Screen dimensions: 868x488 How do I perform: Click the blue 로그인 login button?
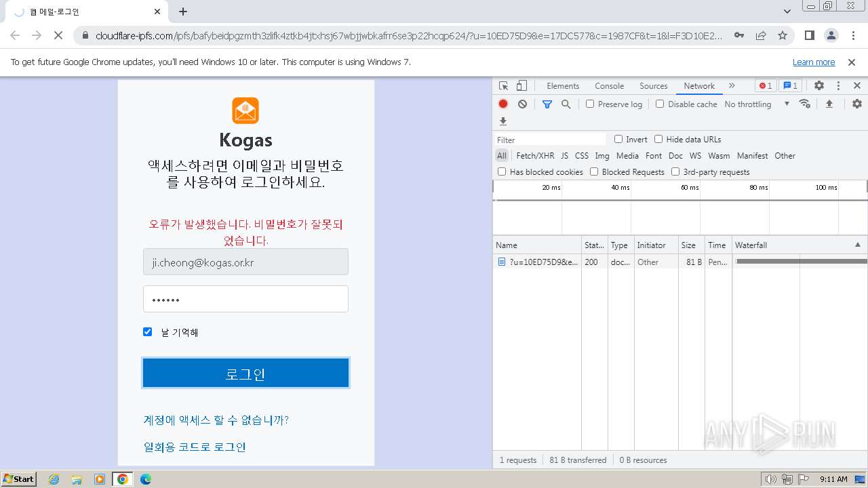[x=245, y=373]
